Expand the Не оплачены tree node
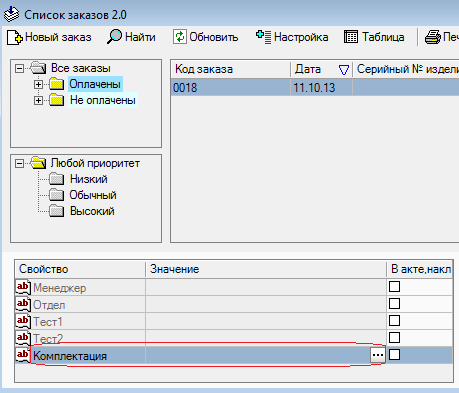The width and height of the screenshot is (459, 393). coord(38,101)
